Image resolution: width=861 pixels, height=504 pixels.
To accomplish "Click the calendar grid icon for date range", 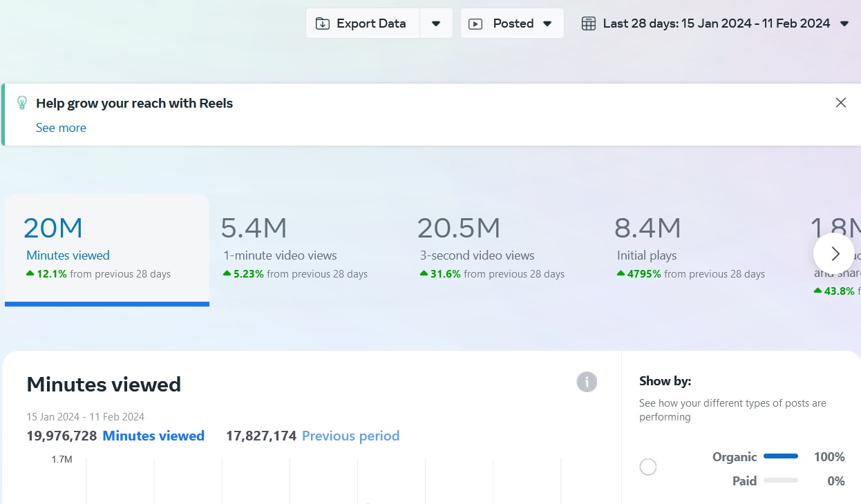I will [588, 23].
